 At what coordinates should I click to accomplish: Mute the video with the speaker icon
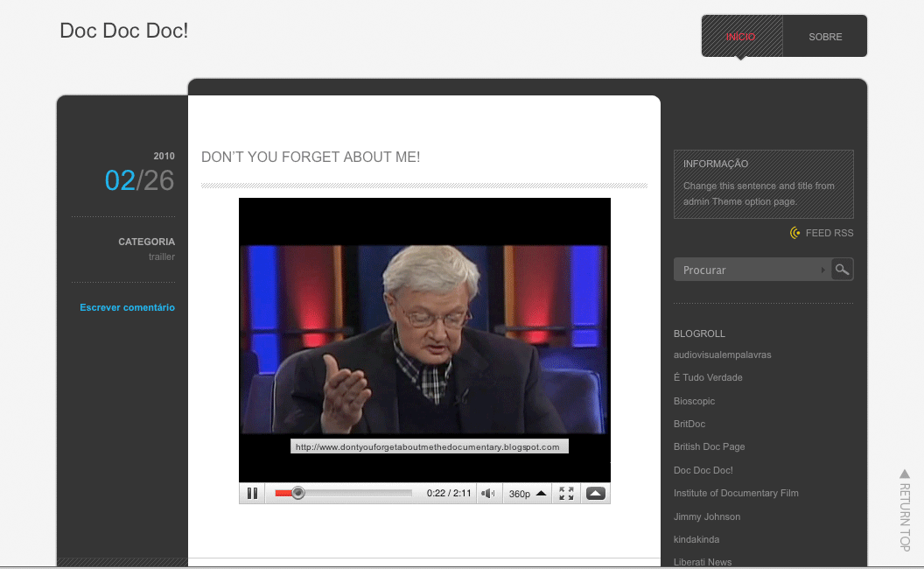[x=488, y=494]
